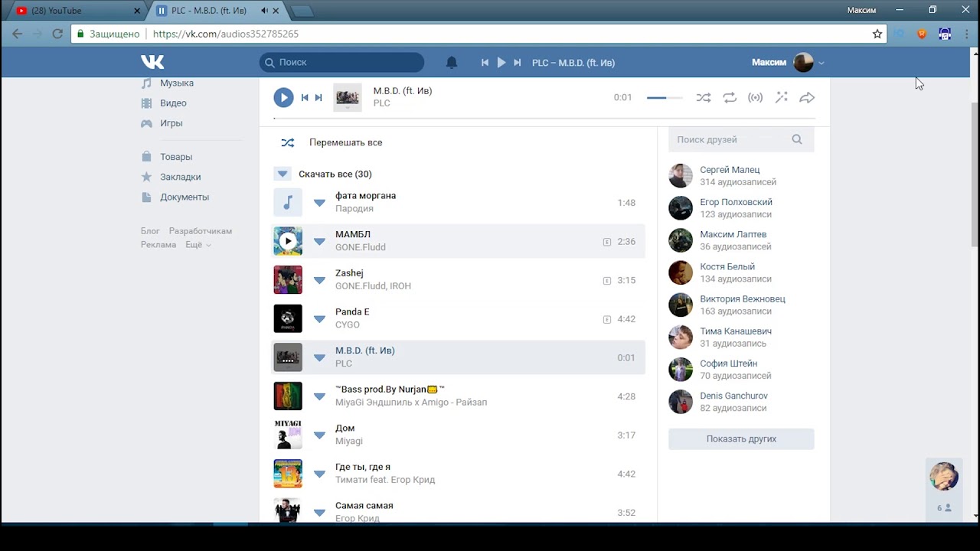
Task: Click the track progress bar
Action: (544, 119)
